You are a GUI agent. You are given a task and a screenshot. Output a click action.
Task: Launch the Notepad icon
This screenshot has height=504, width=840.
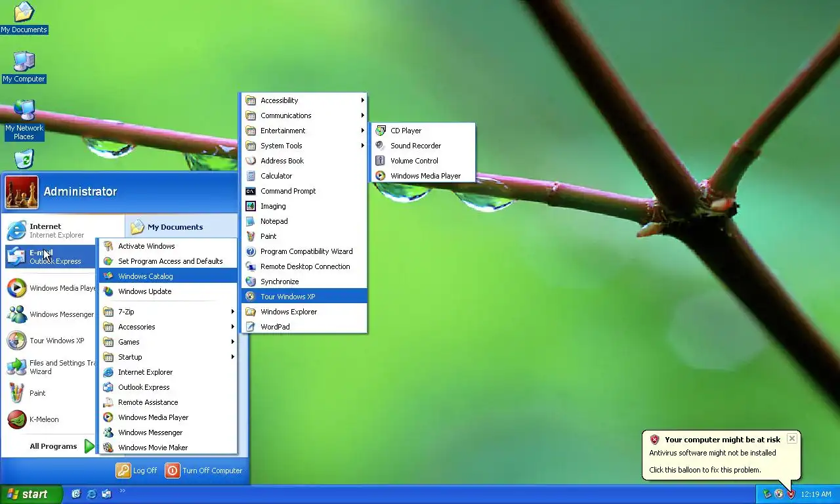pyautogui.click(x=250, y=221)
